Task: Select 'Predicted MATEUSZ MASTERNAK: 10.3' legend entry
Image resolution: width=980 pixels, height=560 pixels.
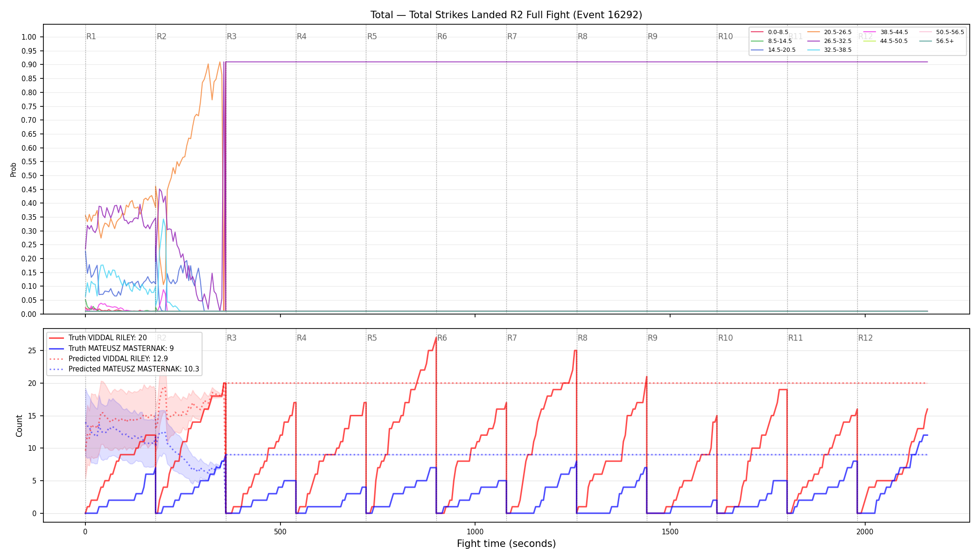Action: pos(124,369)
